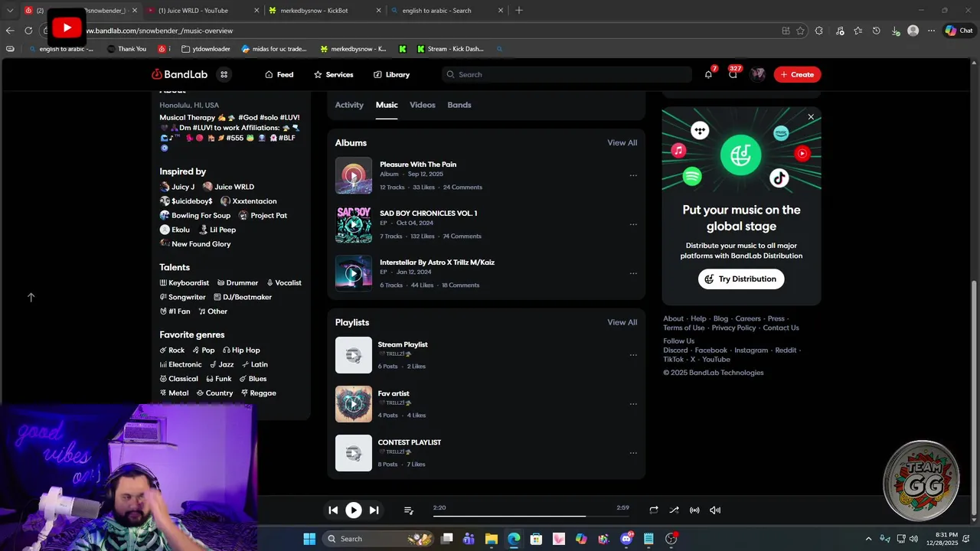This screenshot has width=980, height=551.
Task: Click the Windows Start button
Action: pyautogui.click(x=309, y=539)
